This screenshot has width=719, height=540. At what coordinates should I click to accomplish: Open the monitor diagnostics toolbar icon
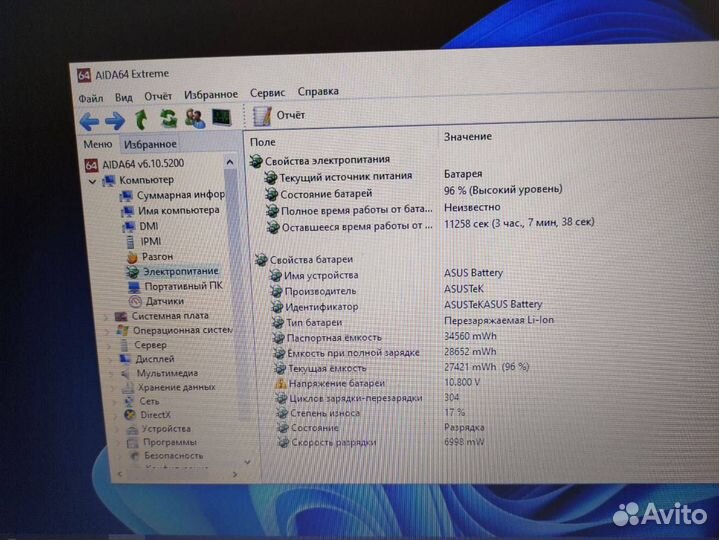tap(222, 118)
